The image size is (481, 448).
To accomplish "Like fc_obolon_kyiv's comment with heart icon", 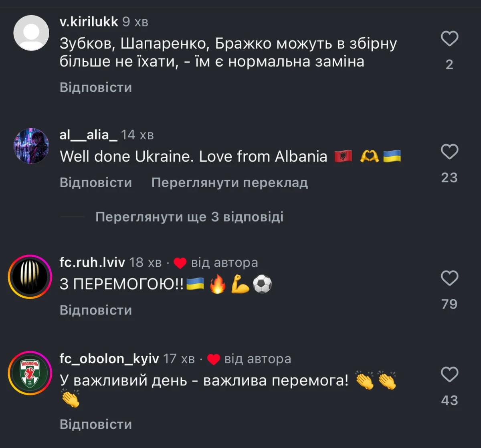I will coord(449,375).
